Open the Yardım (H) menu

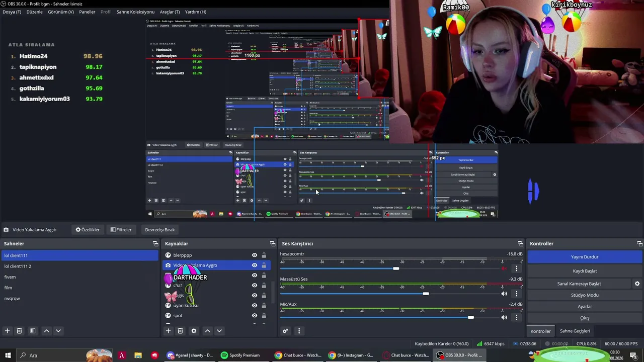196,12
